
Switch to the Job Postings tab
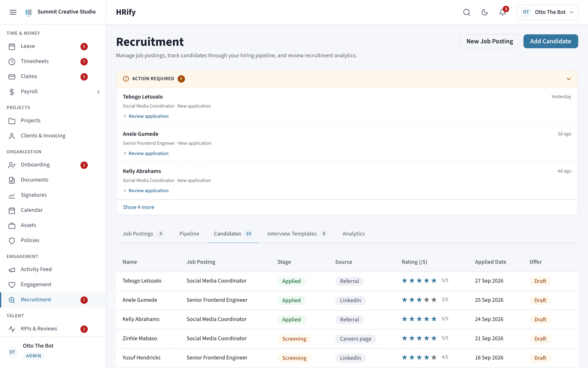143,234
